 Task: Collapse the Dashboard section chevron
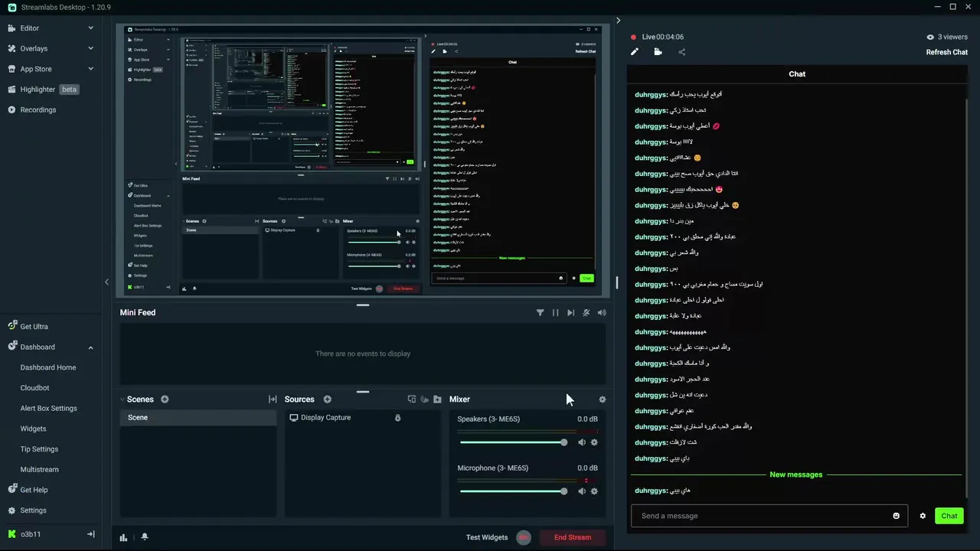tap(90, 347)
